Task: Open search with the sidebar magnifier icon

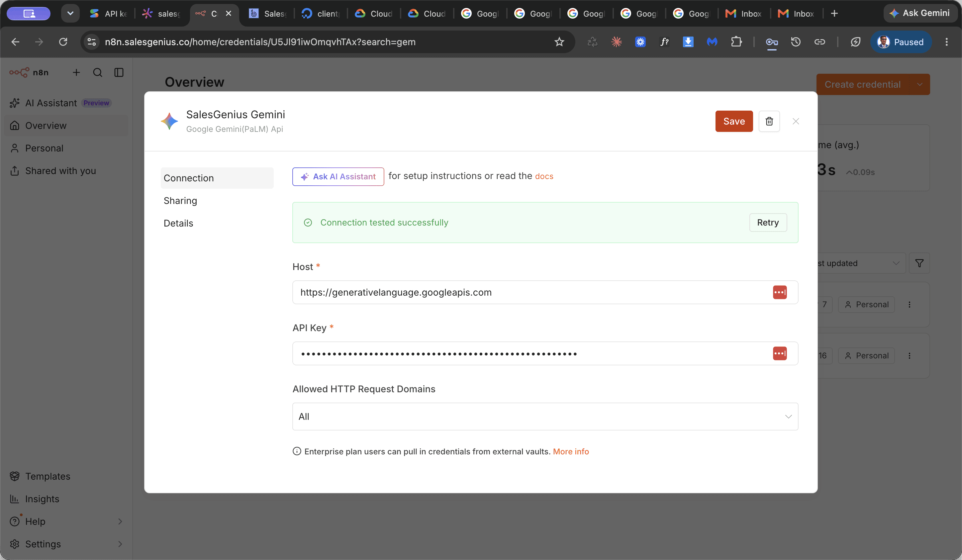Action: (x=98, y=72)
